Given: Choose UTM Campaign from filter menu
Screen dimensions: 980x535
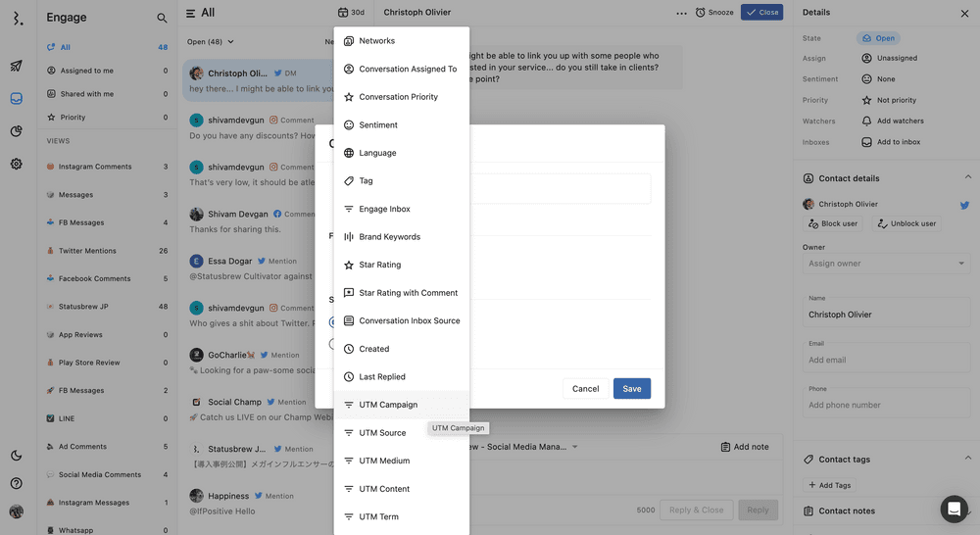Looking at the screenshot, I should point(388,405).
